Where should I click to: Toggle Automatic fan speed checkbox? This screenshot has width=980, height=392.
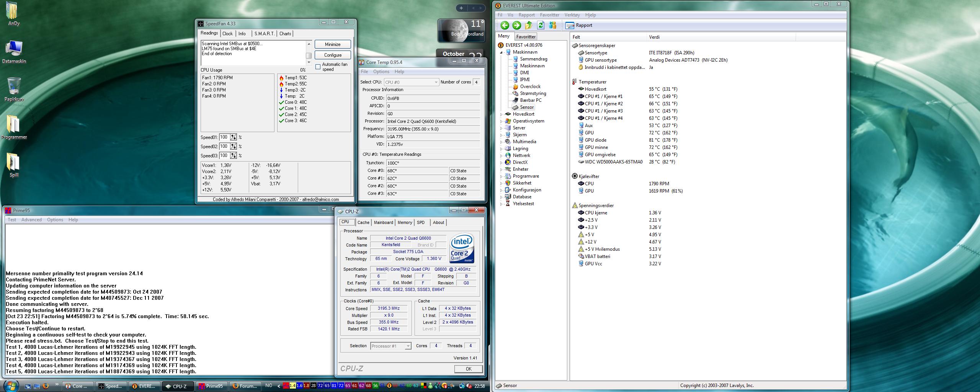318,67
